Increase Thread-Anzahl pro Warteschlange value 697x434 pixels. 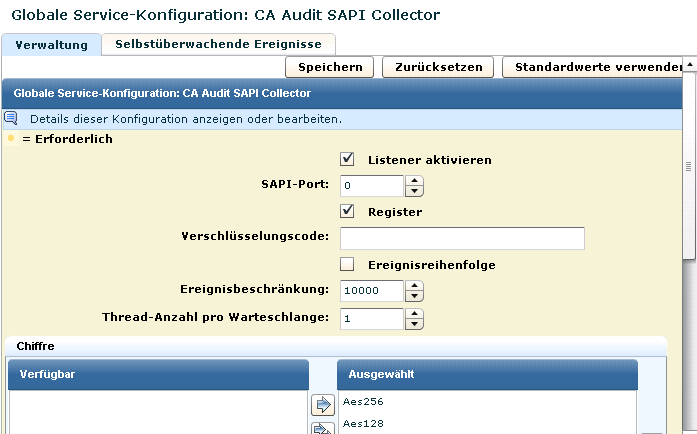pyautogui.click(x=415, y=312)
